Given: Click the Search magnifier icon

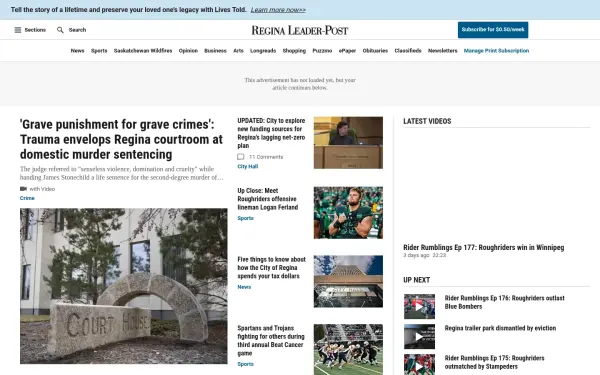Looking at the screenshot, I should (60, 30).
